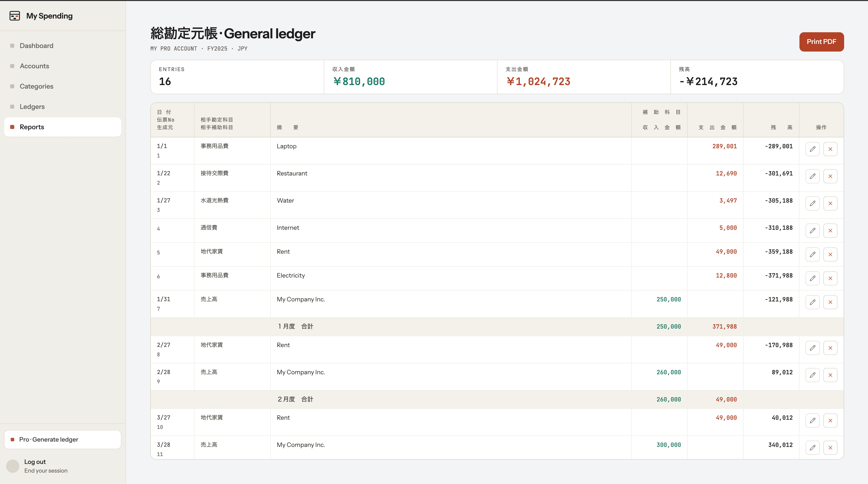
Task: Select the 300,000 income amount
Action: point(668,445)
